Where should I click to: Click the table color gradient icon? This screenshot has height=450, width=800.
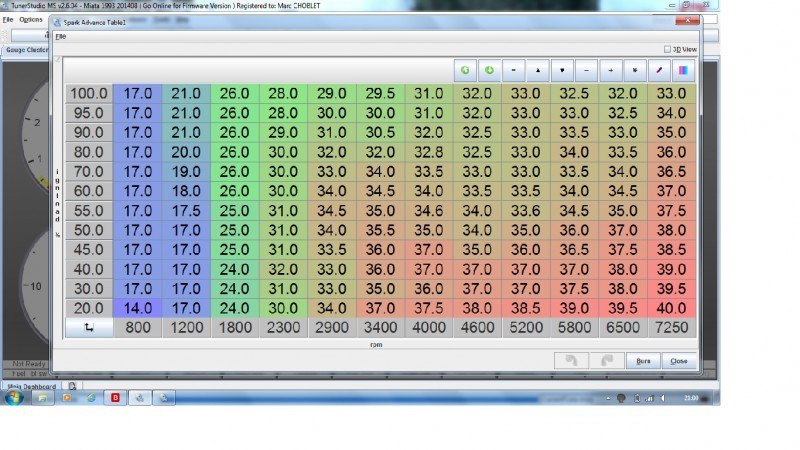pos(683,70)
